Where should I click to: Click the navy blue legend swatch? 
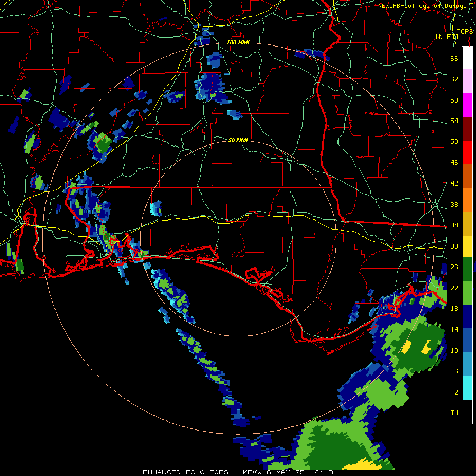tap(467, 317)
